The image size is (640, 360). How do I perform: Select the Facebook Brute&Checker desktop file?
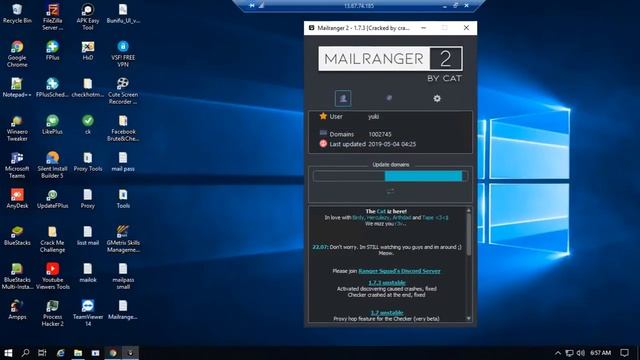click(x=123, y=128)
